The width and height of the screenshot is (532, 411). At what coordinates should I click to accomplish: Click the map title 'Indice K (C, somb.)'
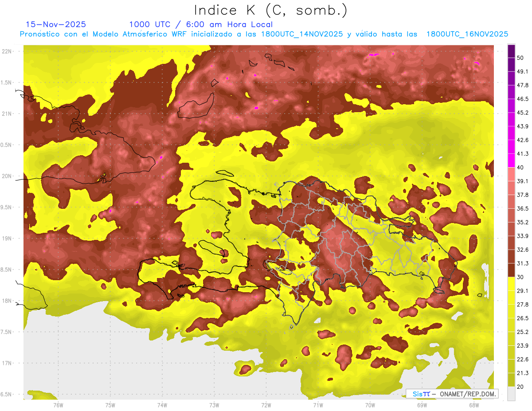pyautogui.click(x=270, y=10)
